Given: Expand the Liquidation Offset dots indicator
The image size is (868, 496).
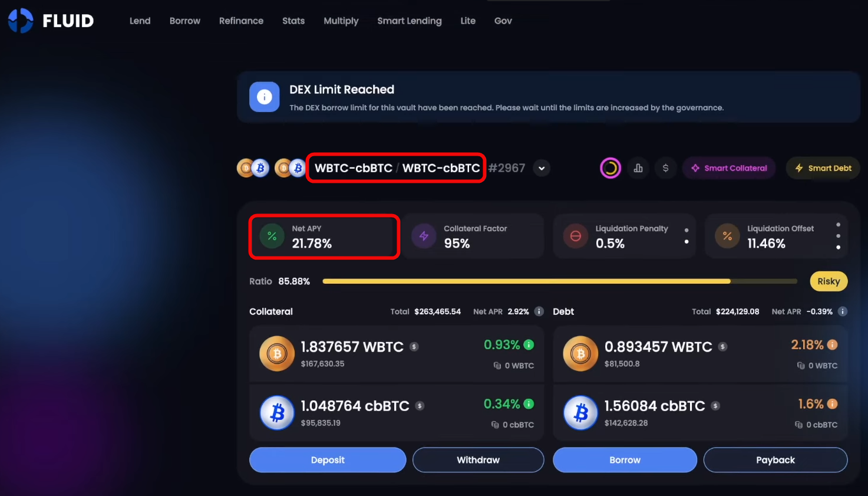Looking at the screenshot, I should tap(838, 236).
